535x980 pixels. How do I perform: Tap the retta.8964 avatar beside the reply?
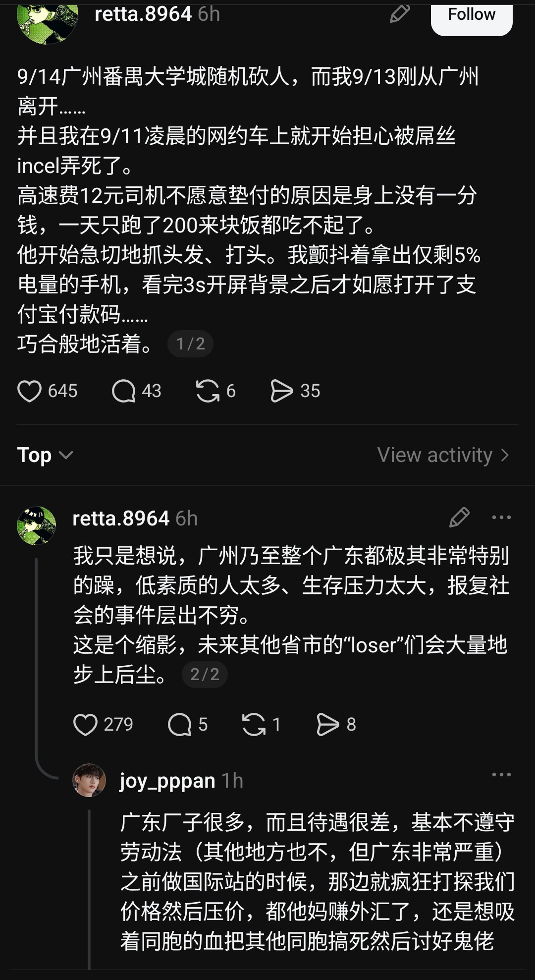point(36,525)
